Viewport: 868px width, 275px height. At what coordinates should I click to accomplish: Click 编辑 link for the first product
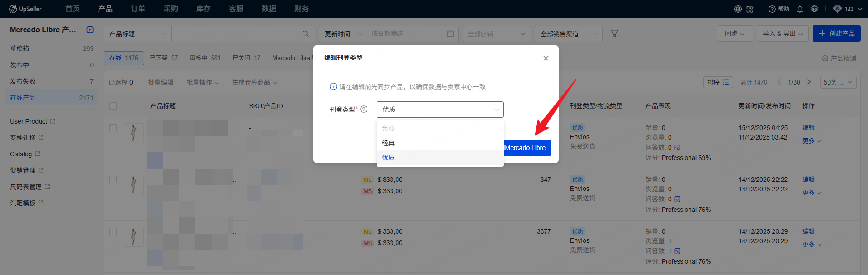point(808,128)
